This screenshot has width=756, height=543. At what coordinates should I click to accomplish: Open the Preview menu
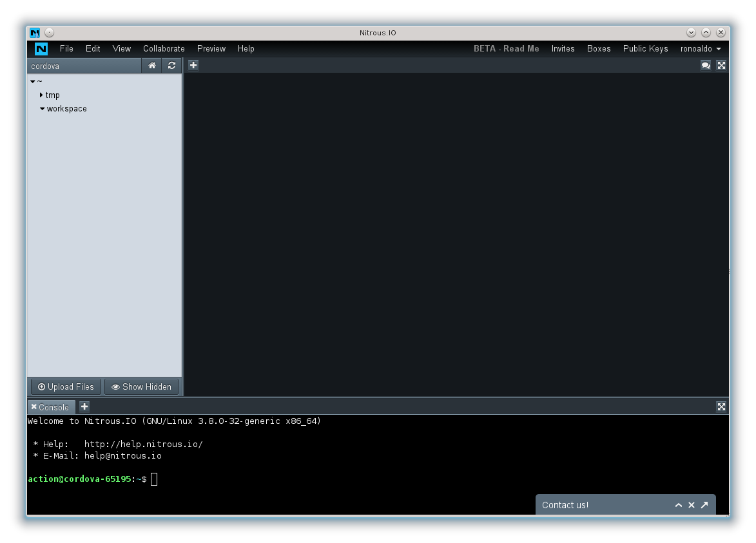(211, 49)
